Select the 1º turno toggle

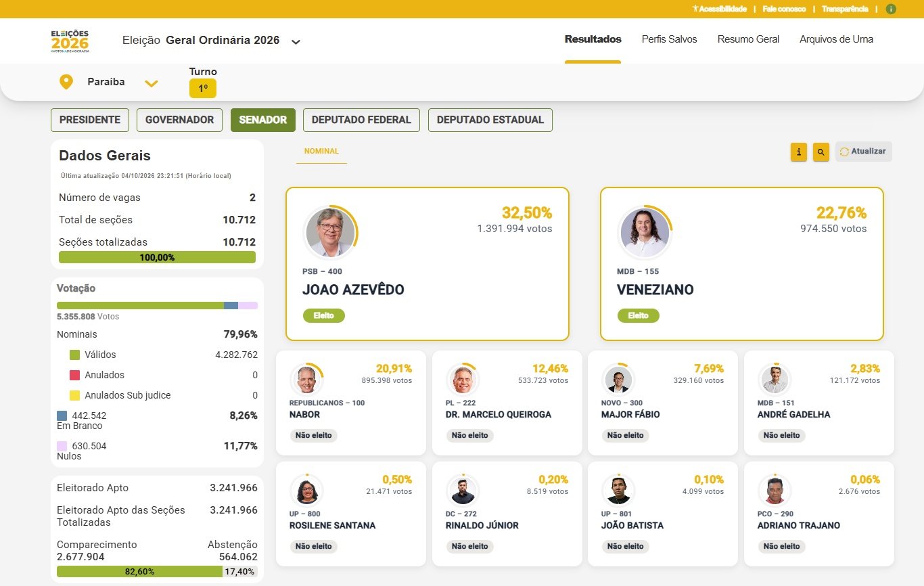(x=203, y=89)
